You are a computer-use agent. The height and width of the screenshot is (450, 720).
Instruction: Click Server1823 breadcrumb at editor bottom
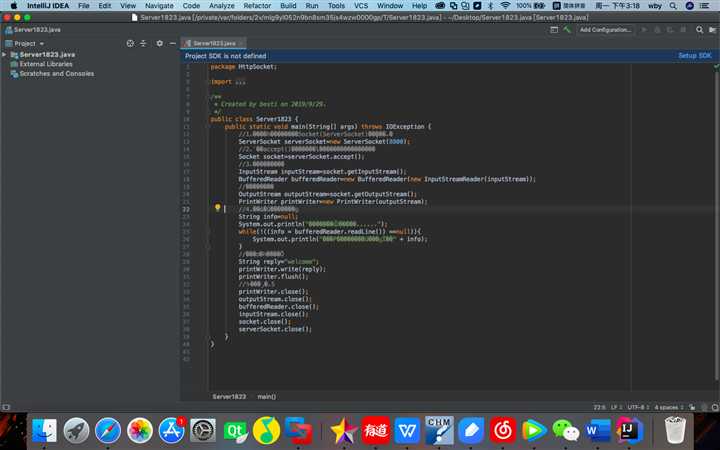pos(229,396)
